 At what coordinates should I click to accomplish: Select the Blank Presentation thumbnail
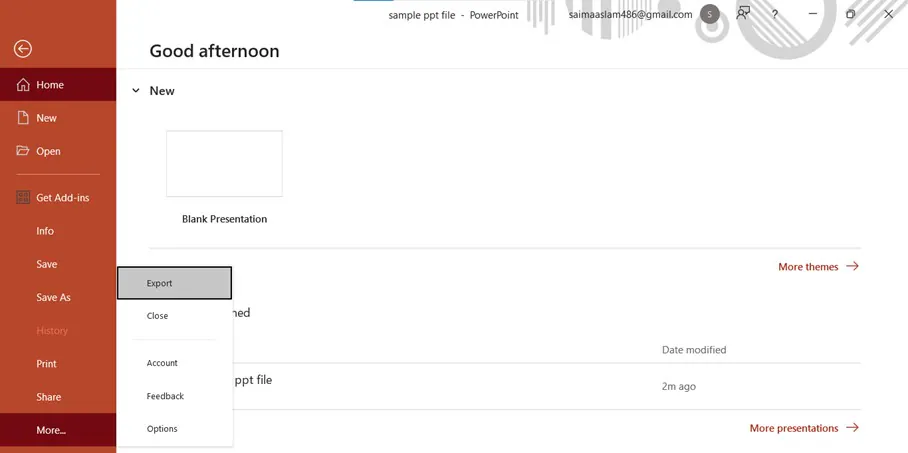[x=224, y=163]
